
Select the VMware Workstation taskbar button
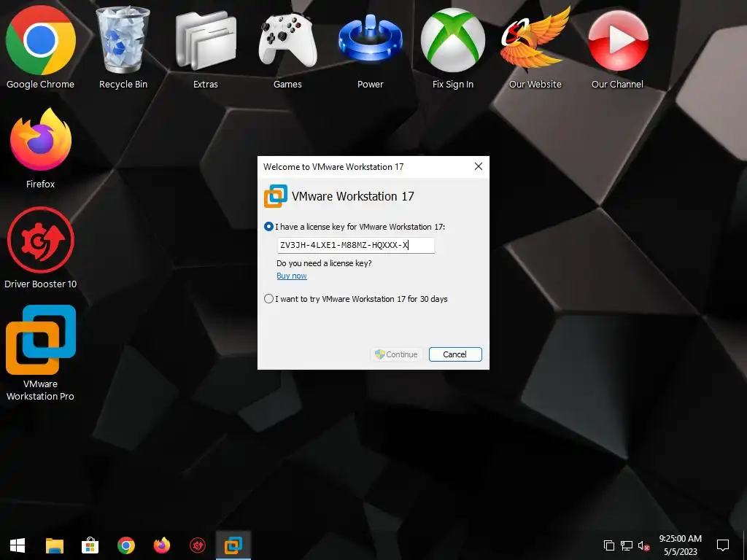tap(233, 545)
